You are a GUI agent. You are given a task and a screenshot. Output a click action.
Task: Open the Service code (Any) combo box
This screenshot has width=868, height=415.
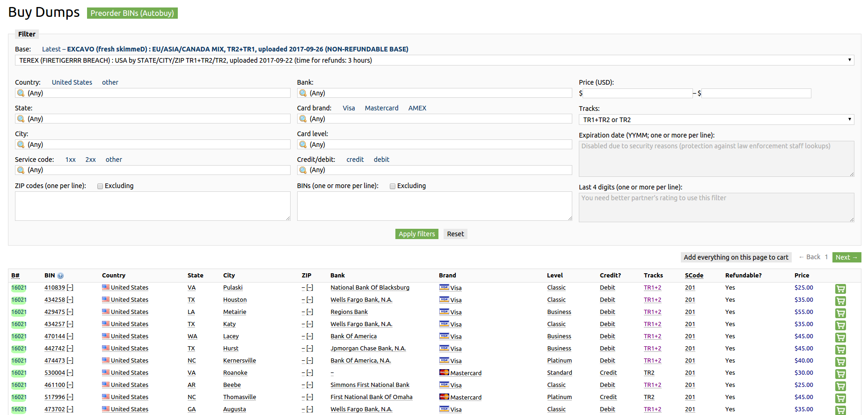pos(153,170)
